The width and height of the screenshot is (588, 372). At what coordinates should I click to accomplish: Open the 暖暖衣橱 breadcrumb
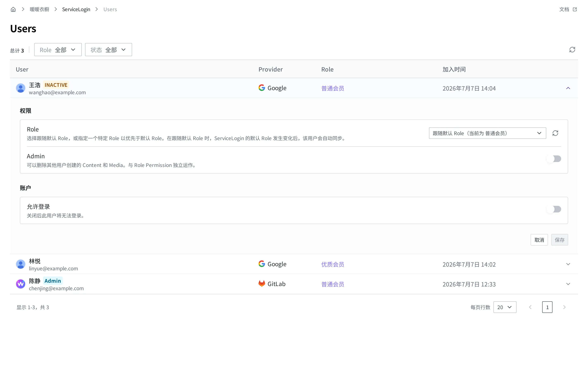39,9
